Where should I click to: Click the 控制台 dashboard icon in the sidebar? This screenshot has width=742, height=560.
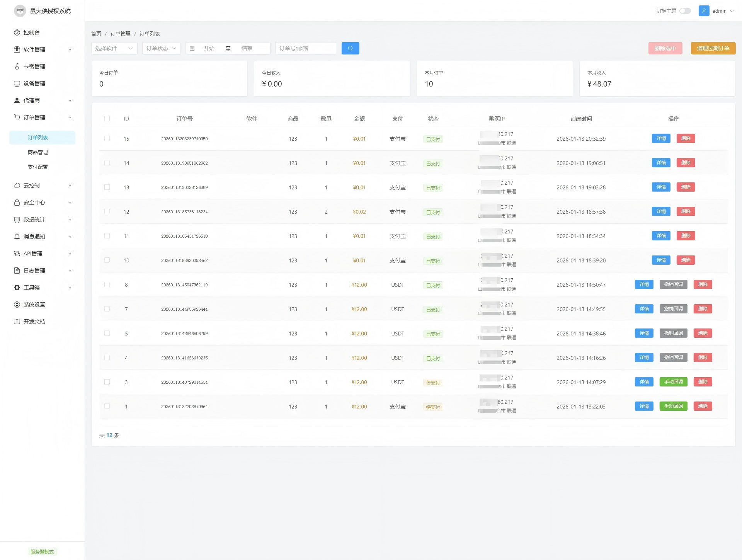(17, 32)
